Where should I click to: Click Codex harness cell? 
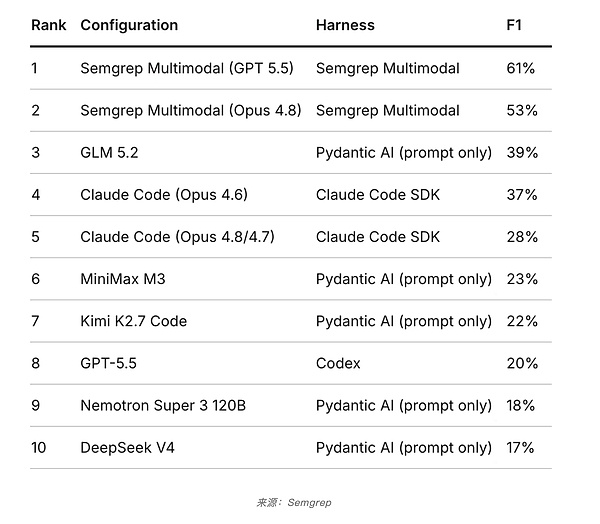[338, 363]
